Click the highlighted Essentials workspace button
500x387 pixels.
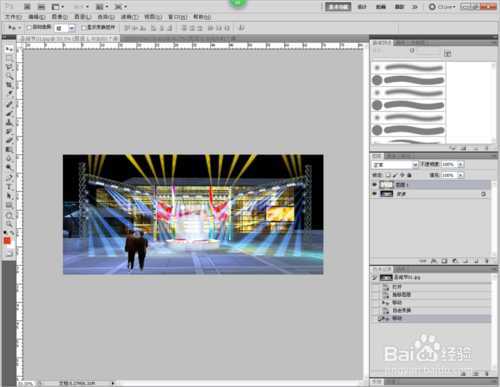pyautogui.click(x=338, y=7)
